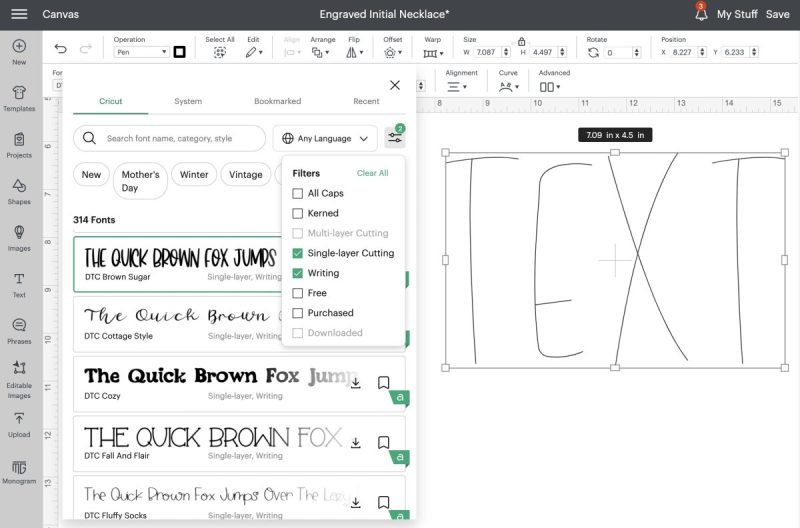Open the font filters icon

[395, 138]
